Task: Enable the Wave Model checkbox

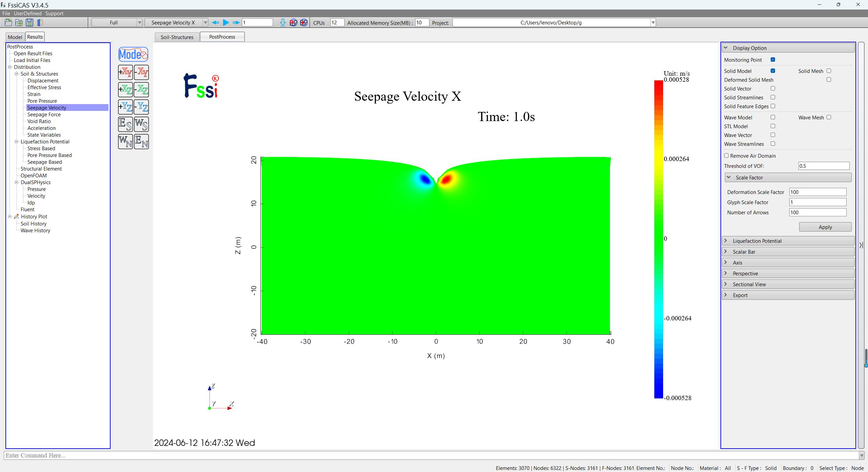Action: tap(773, 117)
